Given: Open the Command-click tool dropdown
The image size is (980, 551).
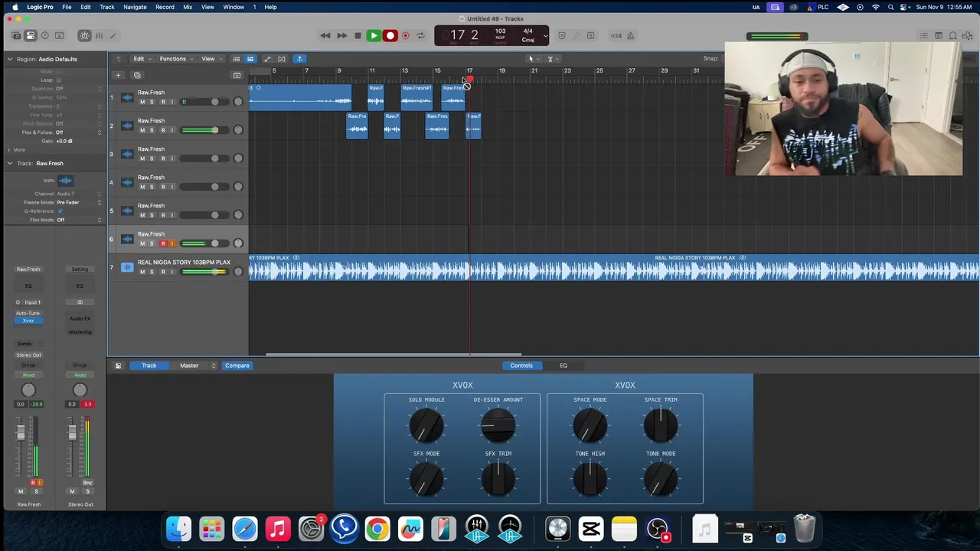Looking at the screenshot, I should [x=551, y=59].
